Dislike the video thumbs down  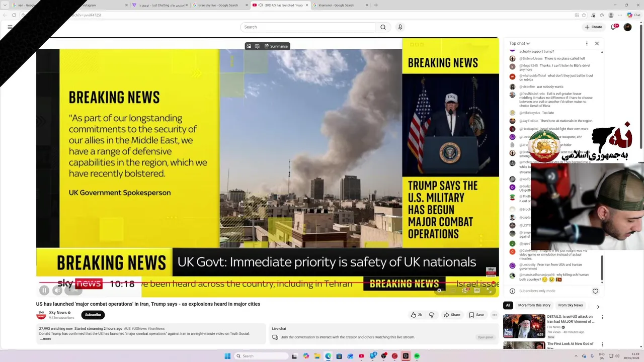click(x=431, y=315)
